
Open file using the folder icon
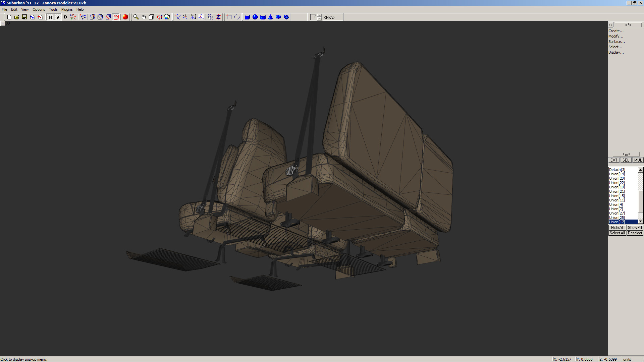point(17,17)
